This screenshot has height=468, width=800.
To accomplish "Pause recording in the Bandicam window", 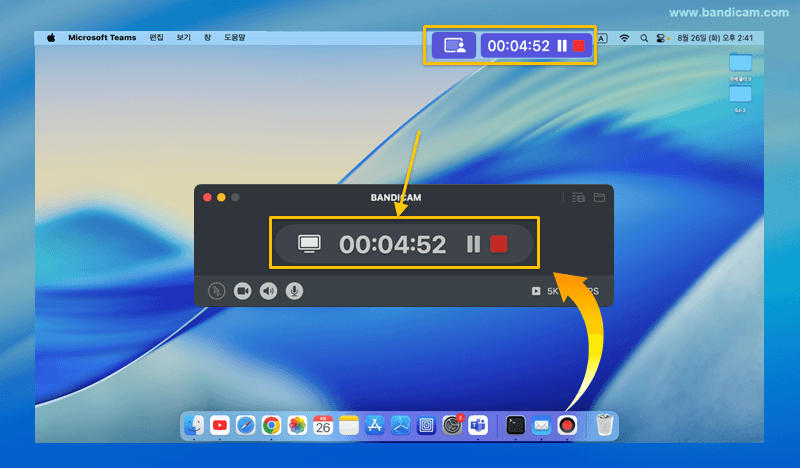I will pos(473,244).
